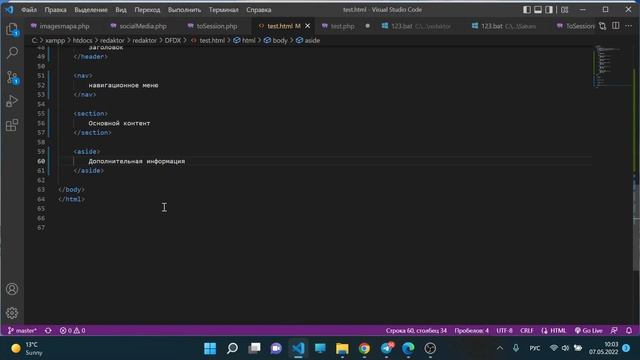Switch to test.php tab
The image size is (640, 360).
(x=342, y=26)
